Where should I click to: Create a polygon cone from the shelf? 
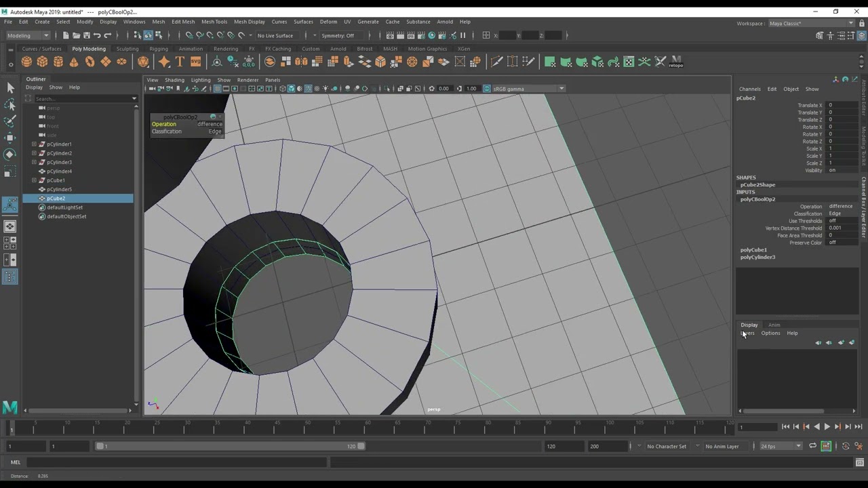click(74, 62)
